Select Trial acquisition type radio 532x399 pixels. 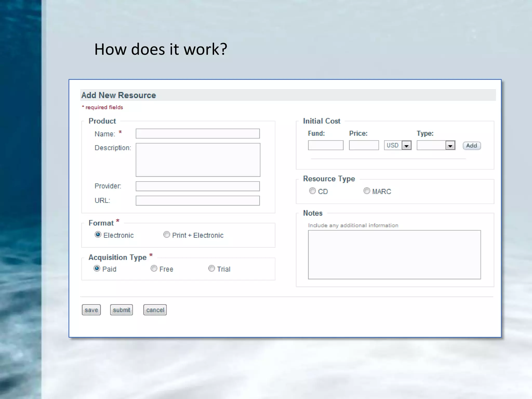point(211,268)
